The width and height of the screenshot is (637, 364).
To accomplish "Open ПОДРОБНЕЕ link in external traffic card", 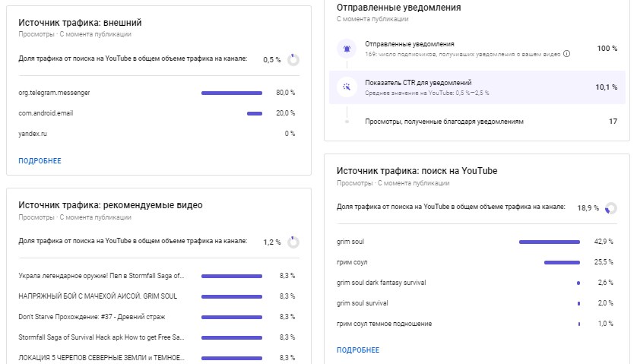I will (x=40, y=161).
